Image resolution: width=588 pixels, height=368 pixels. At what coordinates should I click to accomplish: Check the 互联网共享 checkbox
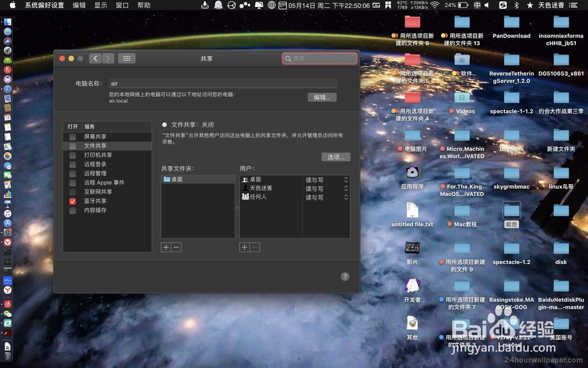(x=72, y=191)
